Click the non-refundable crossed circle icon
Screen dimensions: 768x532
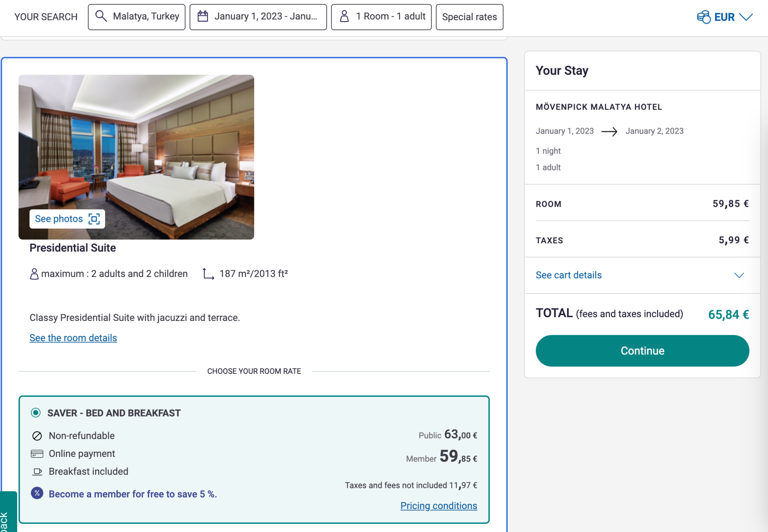pyautogui.click(x=37, y=436)
